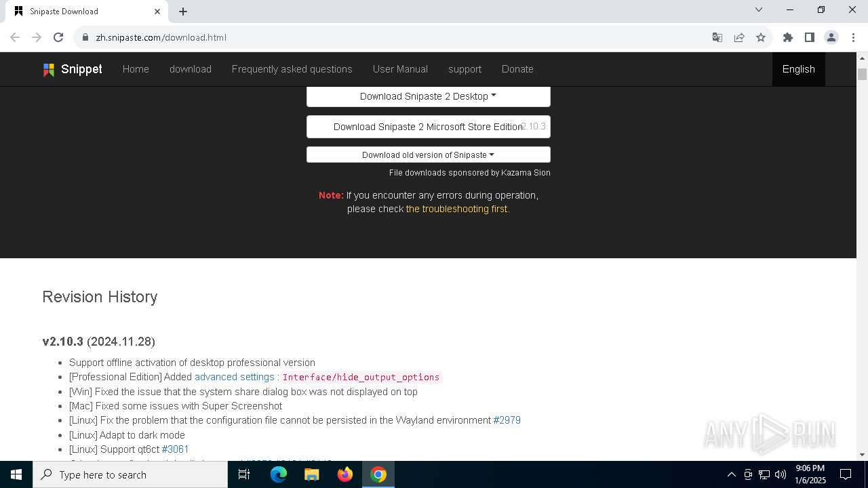Screen dimensions: 868x488
Task: Open the Home nav item
Action: point(136,69)
